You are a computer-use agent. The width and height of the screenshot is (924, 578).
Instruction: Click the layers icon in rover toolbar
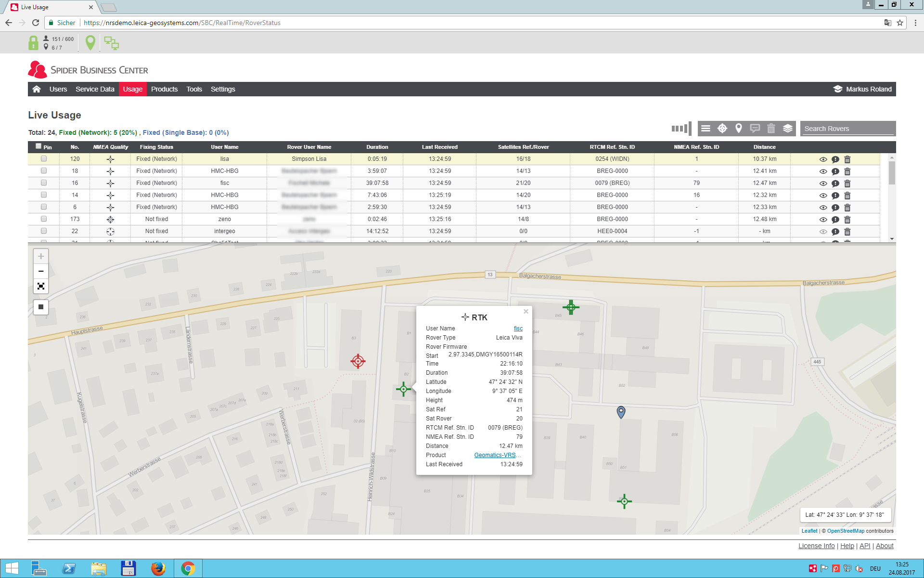pos(787,128)
